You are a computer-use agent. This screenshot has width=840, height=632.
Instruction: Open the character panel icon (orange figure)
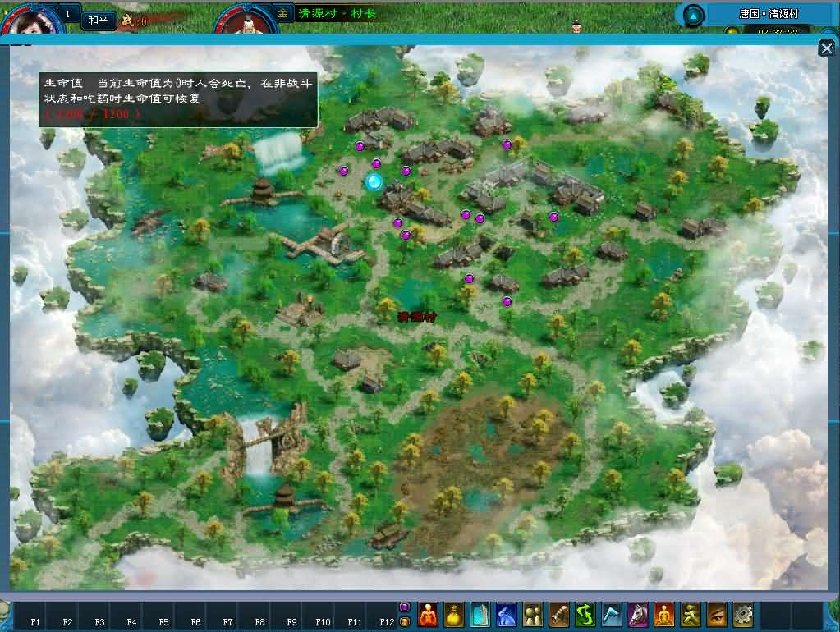pos(428,614)
